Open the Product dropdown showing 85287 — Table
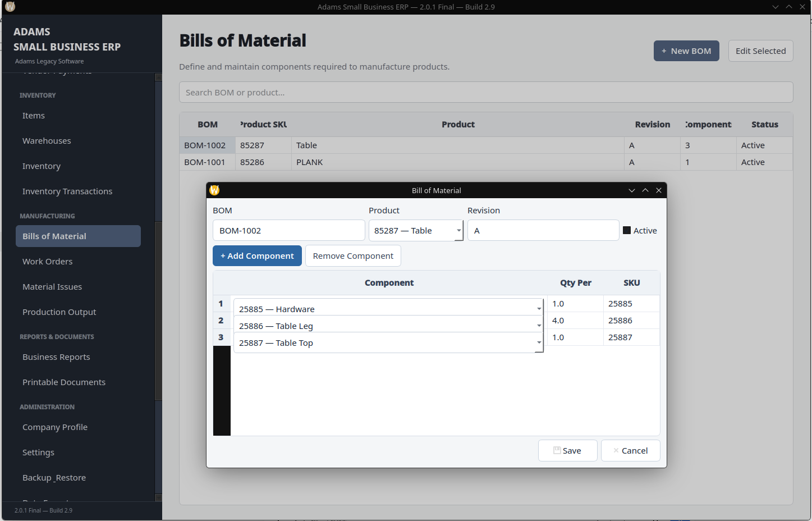This screenshot has width=812, height=521. (x=416, y=230)
